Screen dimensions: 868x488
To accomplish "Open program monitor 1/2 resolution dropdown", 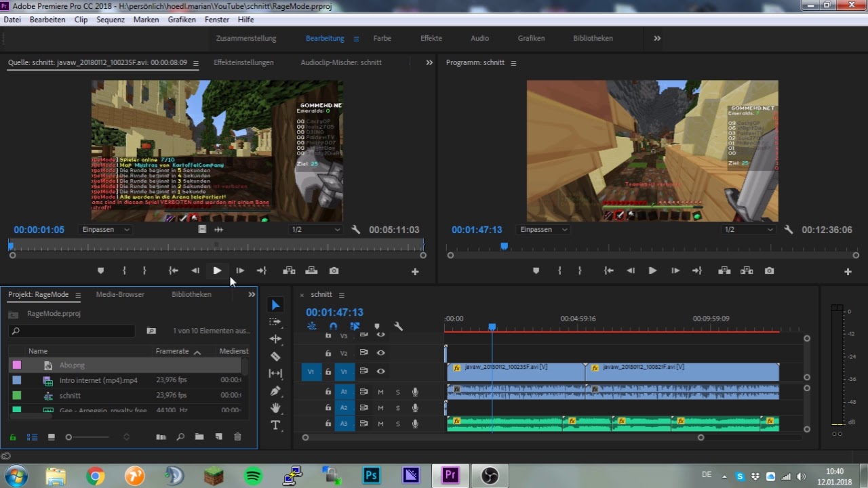I will [749, 230].
